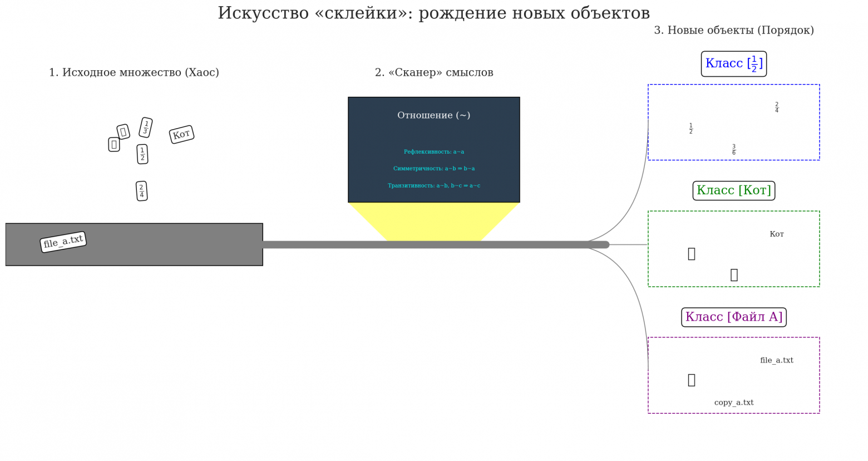
Task: Click the copy_a.txt entry in Класс [Файл А]
Action: (x=734, y=402)
